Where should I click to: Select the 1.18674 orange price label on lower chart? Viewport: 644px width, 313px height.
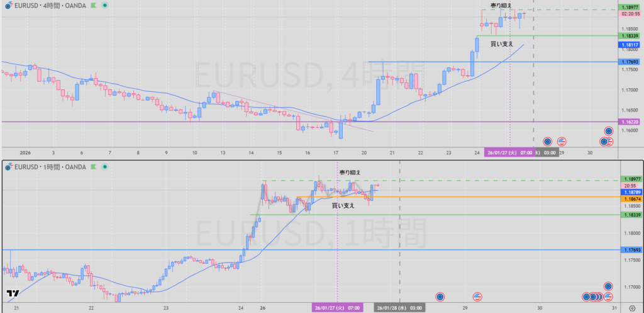(x=630, y=197)
